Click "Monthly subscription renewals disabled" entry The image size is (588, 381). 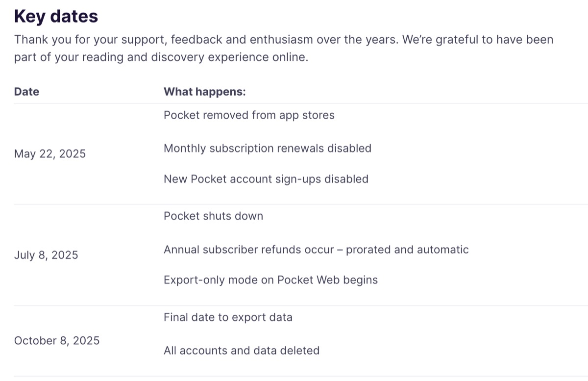pos(267,148)
